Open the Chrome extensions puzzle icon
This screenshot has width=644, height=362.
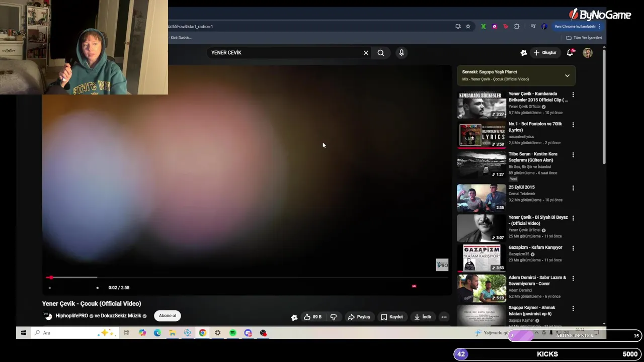tap(517, 27)
